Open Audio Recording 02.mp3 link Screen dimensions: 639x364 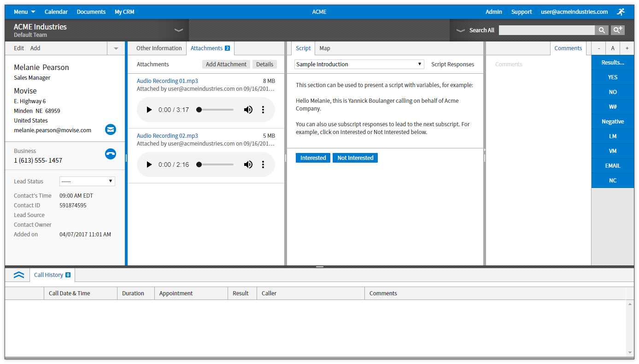(167, 136)
